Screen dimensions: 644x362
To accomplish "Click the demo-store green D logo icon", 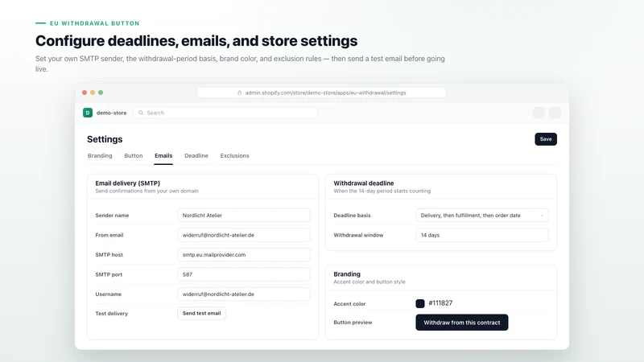I will [x=88, y=113].
